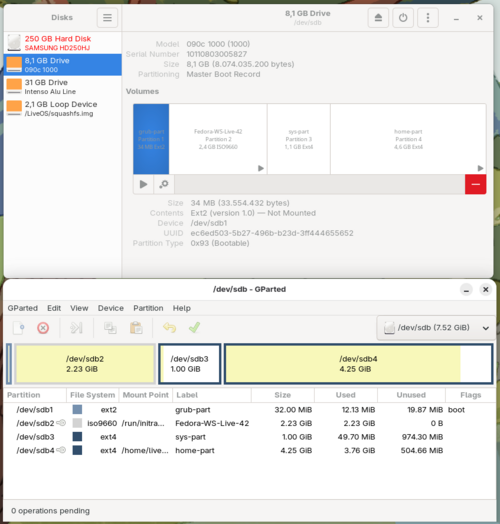Screen dimensions: 500x524
Task: Click the UUID value in Disks
Action: click(272, 233)
